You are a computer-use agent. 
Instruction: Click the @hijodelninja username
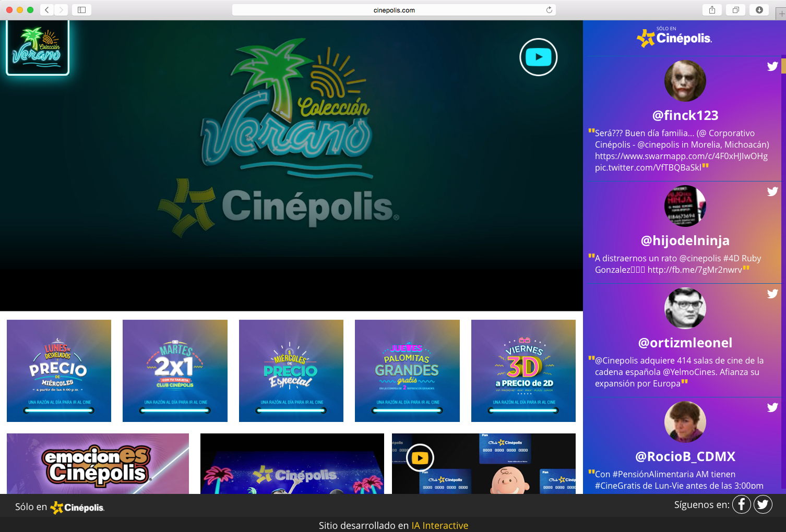685,240
